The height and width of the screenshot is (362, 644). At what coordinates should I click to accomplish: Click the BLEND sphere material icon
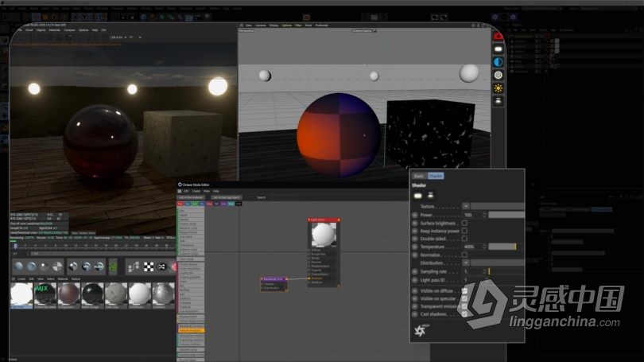(x=99, y=267)
